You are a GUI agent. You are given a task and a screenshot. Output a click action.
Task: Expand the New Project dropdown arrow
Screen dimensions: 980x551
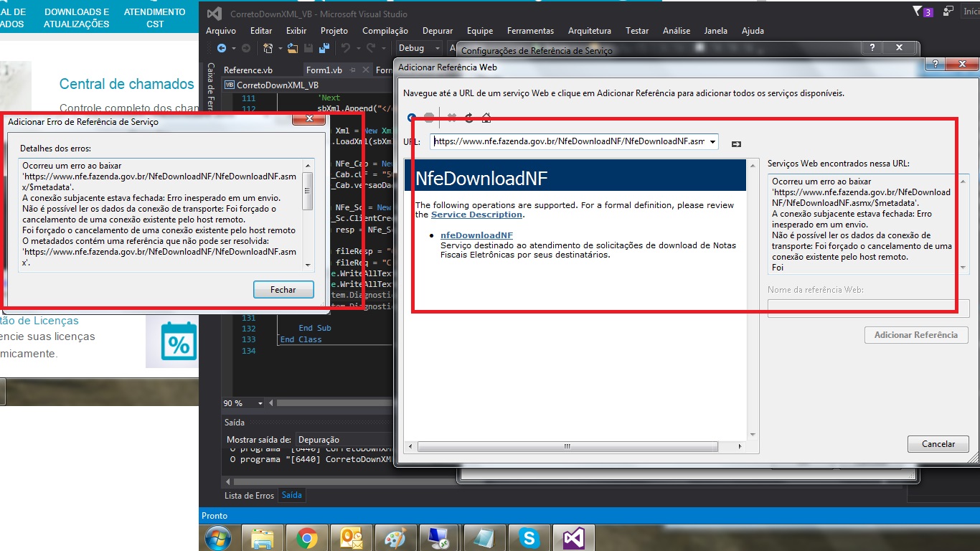click(x=279, y=48)
